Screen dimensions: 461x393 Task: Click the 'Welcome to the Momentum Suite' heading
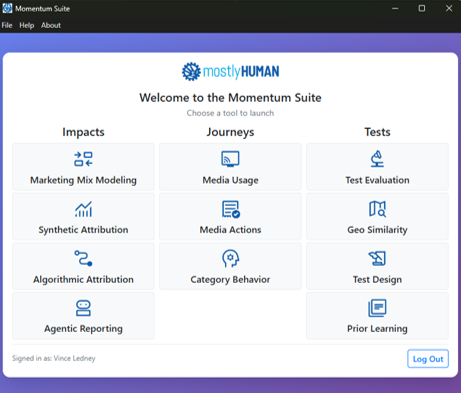(x=230, y=98)
